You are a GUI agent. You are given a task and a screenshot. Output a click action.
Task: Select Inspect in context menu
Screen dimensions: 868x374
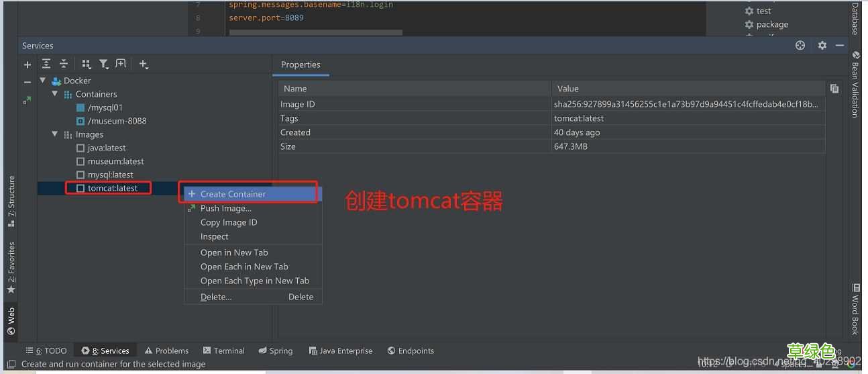[253, 236]
